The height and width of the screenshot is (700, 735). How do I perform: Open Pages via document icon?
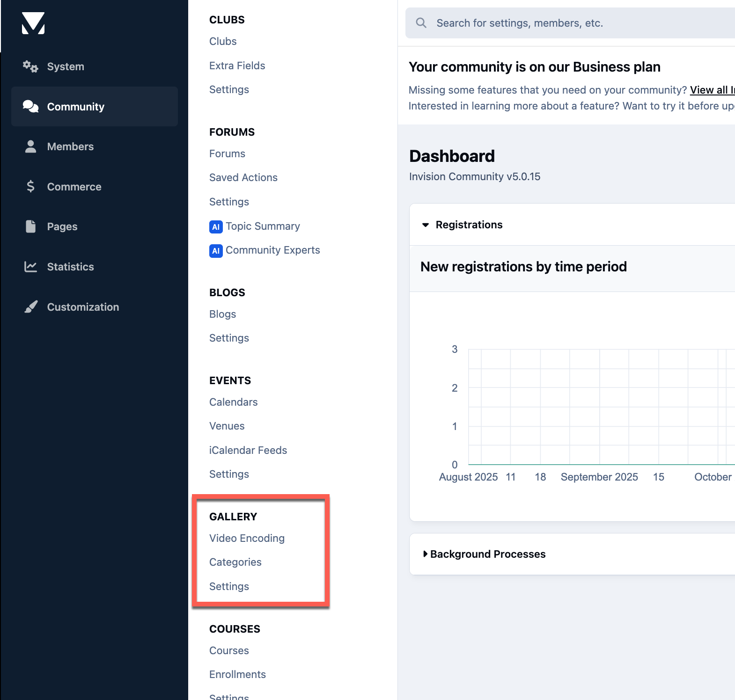[x=30, y=226]
